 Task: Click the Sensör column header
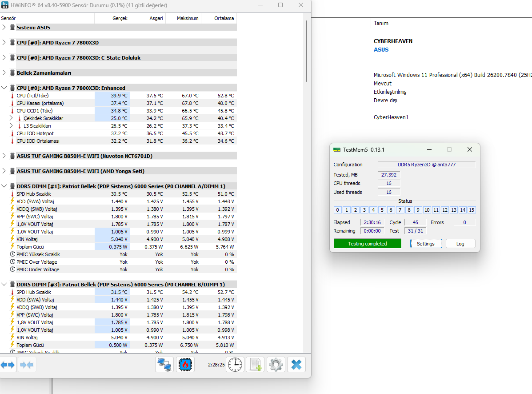47,18
